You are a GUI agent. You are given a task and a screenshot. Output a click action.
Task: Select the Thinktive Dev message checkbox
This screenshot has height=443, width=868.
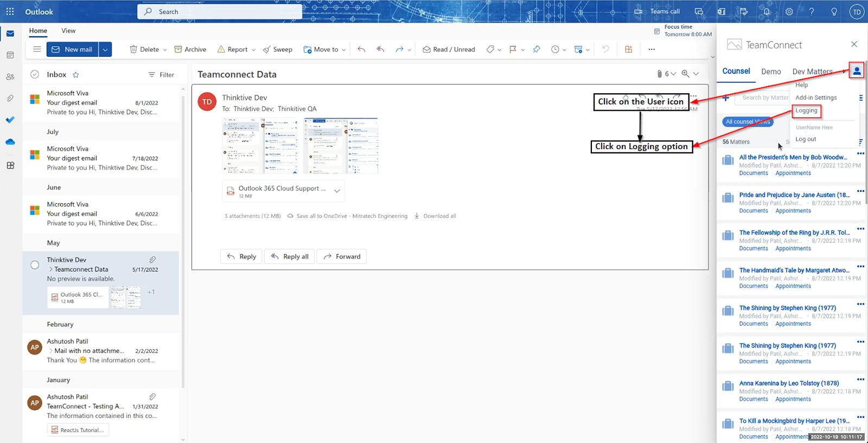pos(35,265)
